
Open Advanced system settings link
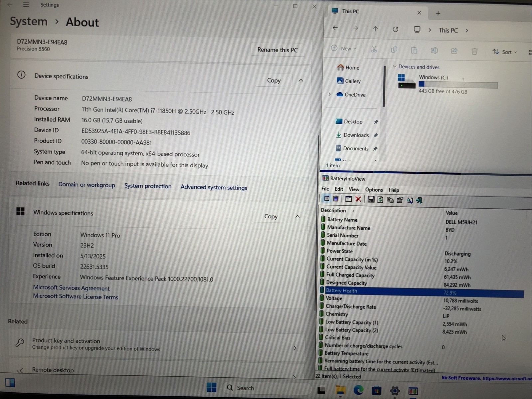[x=214, y=188]
